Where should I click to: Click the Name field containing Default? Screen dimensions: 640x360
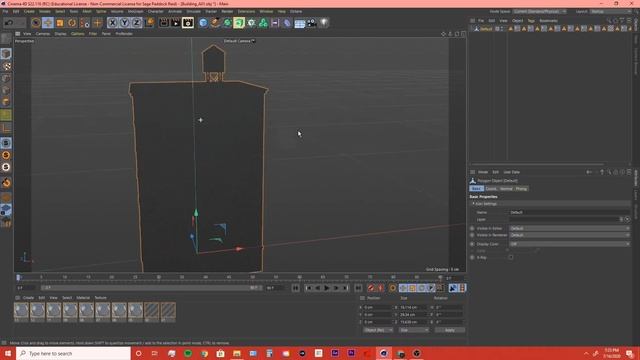tap(569, 212)
